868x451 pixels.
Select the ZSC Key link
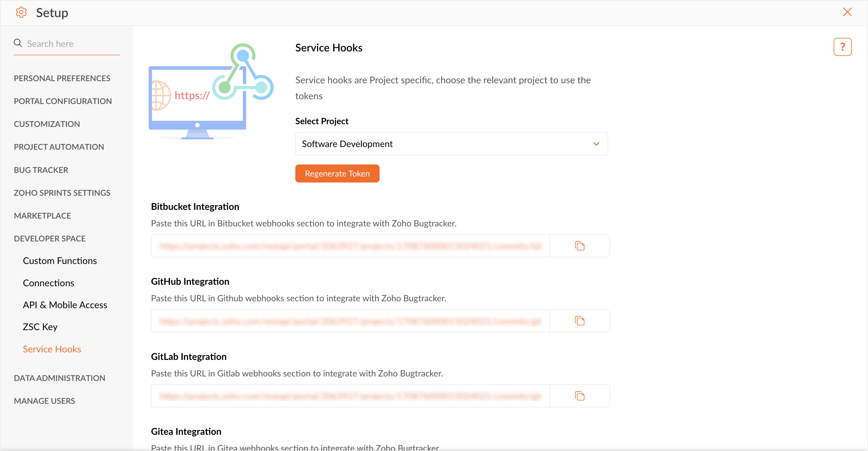[40, 327]
